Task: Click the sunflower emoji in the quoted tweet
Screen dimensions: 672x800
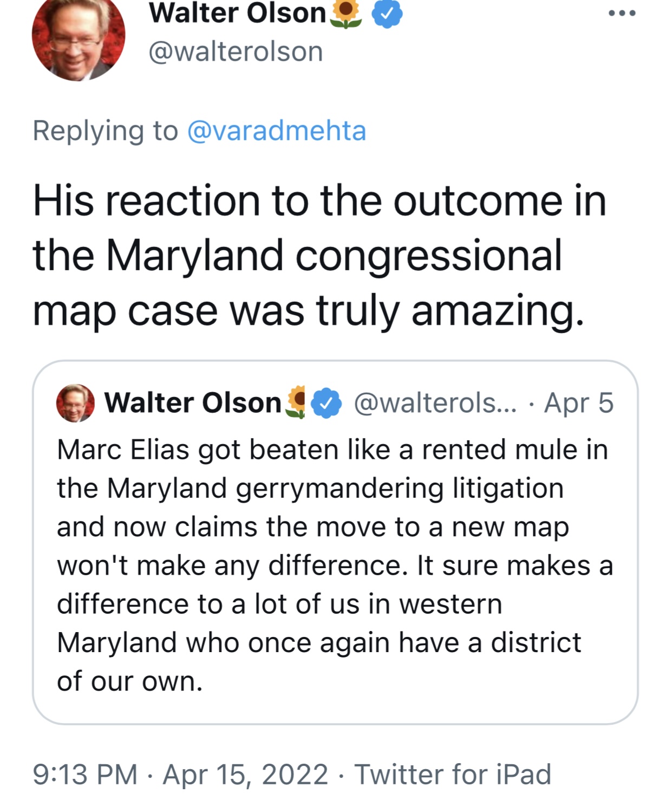Action: click(296, 403)
